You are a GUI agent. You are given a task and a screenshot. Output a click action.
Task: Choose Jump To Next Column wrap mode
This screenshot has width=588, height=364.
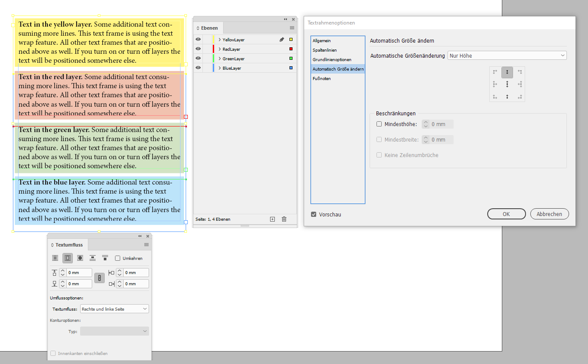pyautogui.click(x=105, y=258)
